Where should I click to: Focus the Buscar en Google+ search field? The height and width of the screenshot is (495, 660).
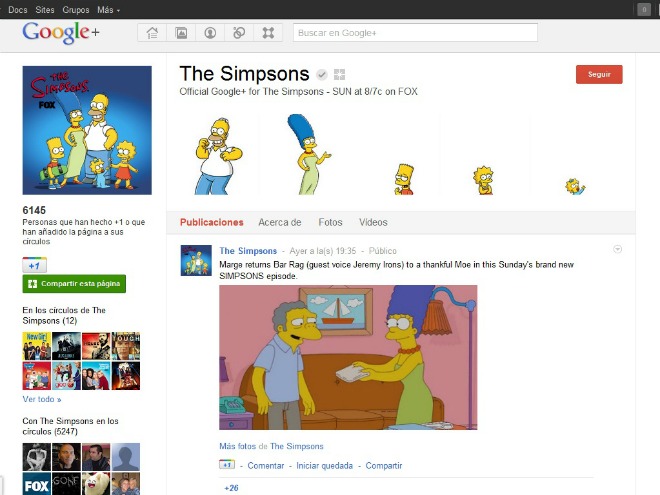(x=415, y=33)
